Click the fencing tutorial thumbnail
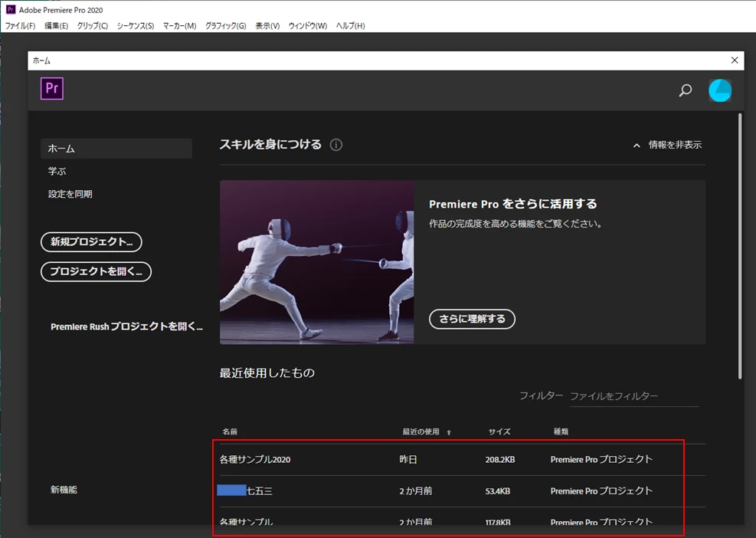The width and height of the screenshot is (756, 538). click(x=317, y=262)
